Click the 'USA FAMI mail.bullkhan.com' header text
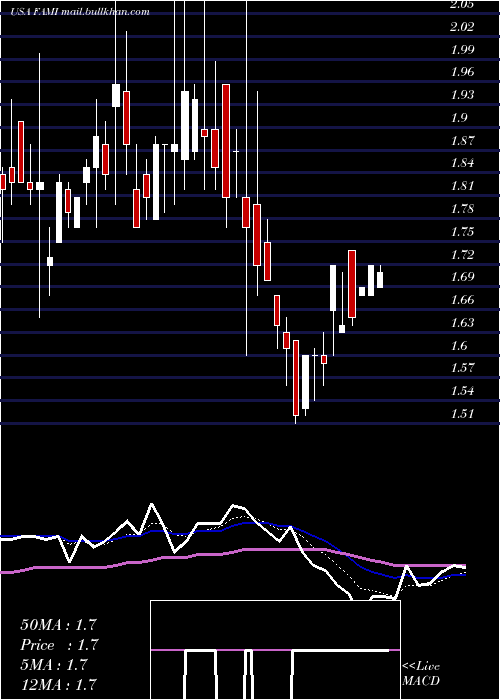 [80, 12]
